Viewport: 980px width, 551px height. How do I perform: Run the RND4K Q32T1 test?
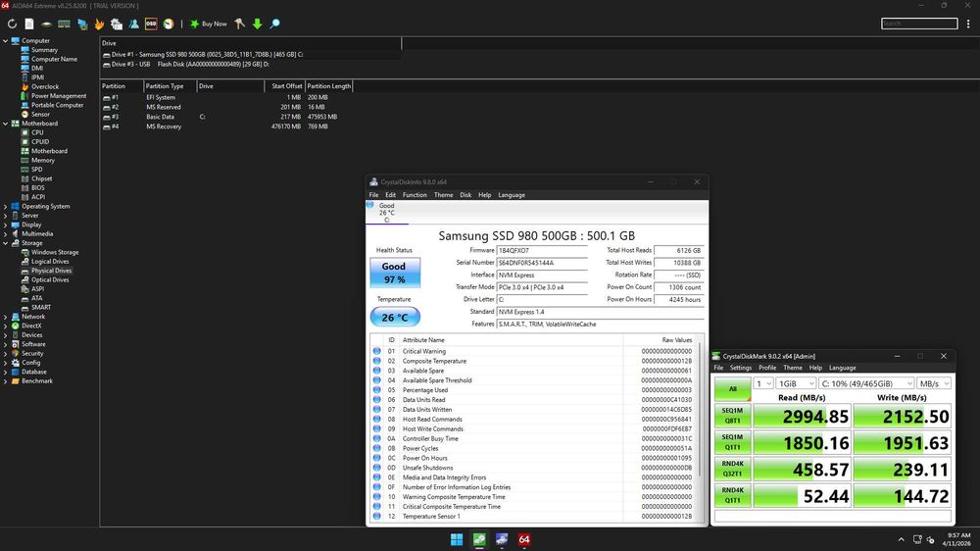click(x=732, y=469)
